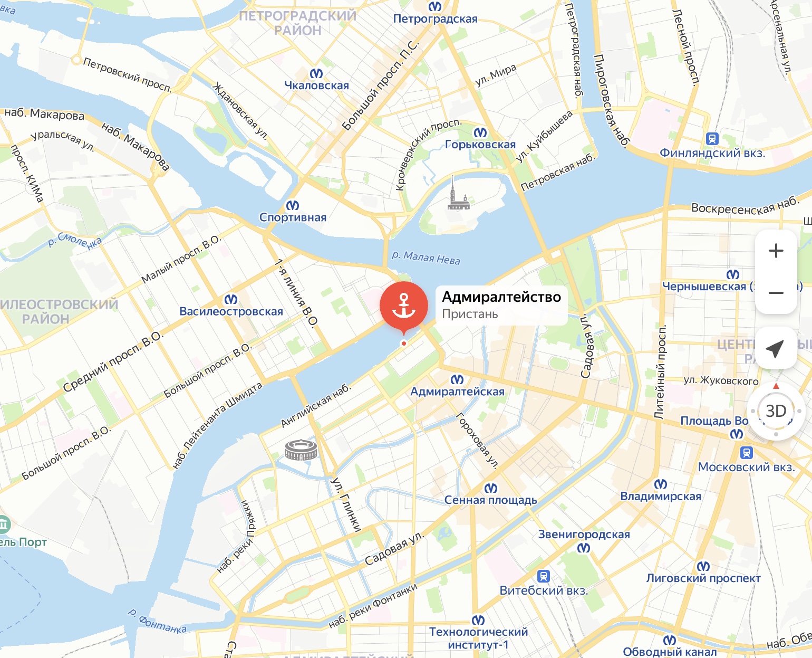Click the Витебский вкз. railway station icon
Screen dimensions: 812x658
pos(544,576)
